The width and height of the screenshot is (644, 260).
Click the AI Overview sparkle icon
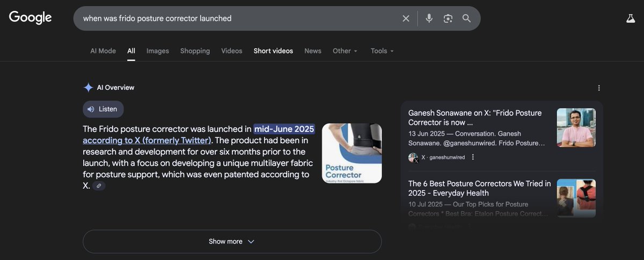tap(88, 87)
